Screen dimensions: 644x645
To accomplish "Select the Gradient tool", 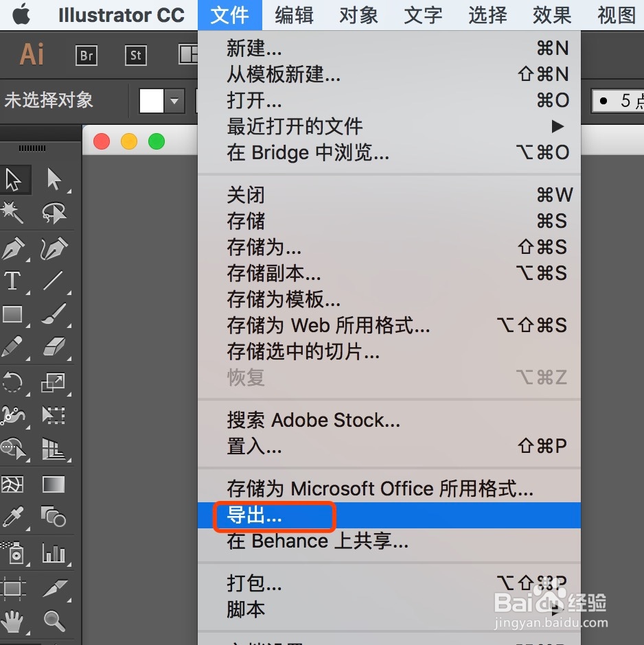I will coord(54,484).
